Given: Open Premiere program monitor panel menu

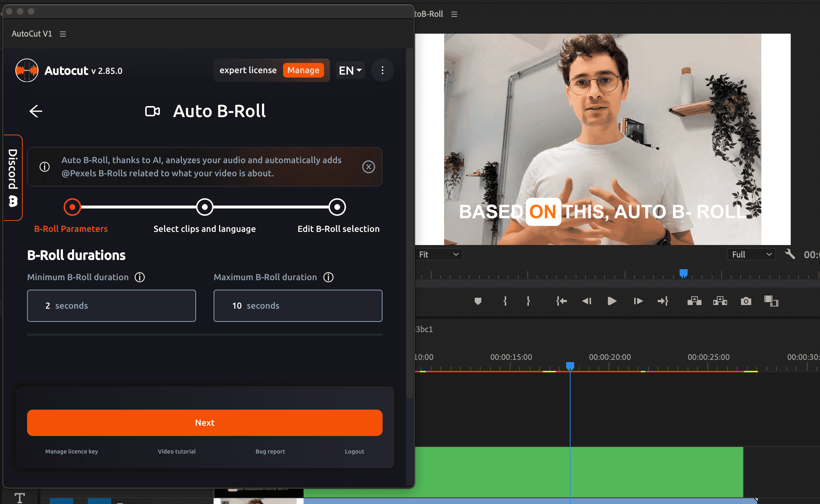Looking at the screenshot, I should (454, 14).
